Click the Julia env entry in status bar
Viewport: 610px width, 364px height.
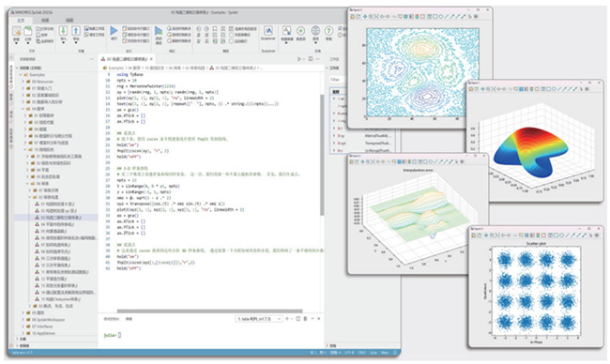point(23,353)
